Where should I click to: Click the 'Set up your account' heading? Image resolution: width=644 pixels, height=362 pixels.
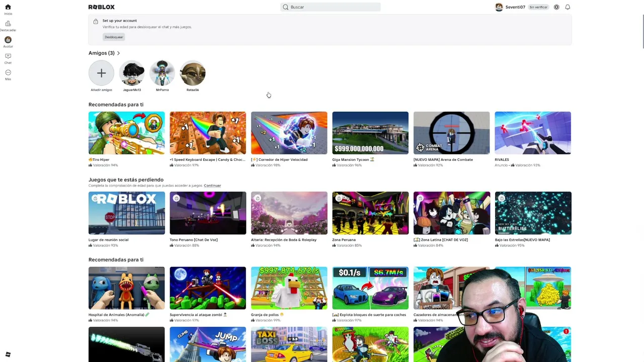(120, 21)
